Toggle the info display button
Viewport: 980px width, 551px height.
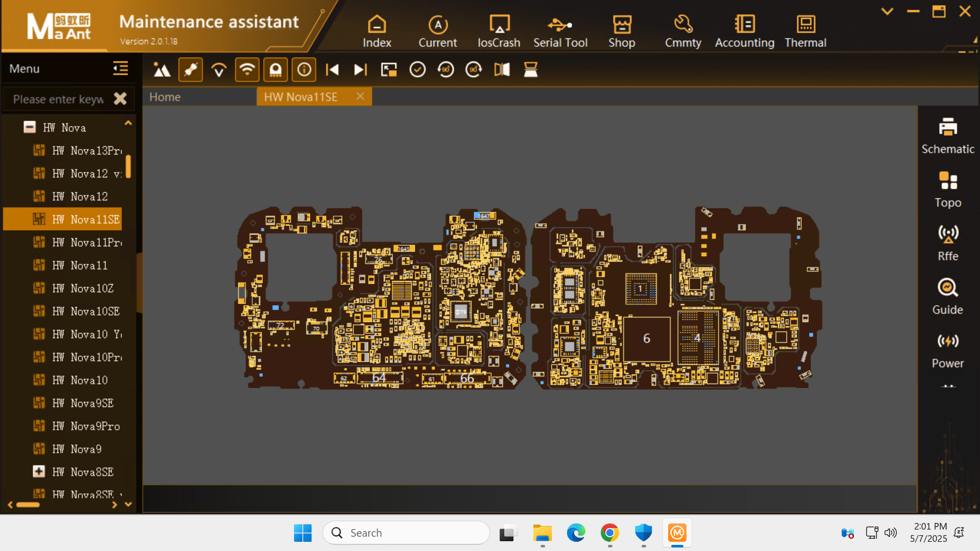click(304, 70)
